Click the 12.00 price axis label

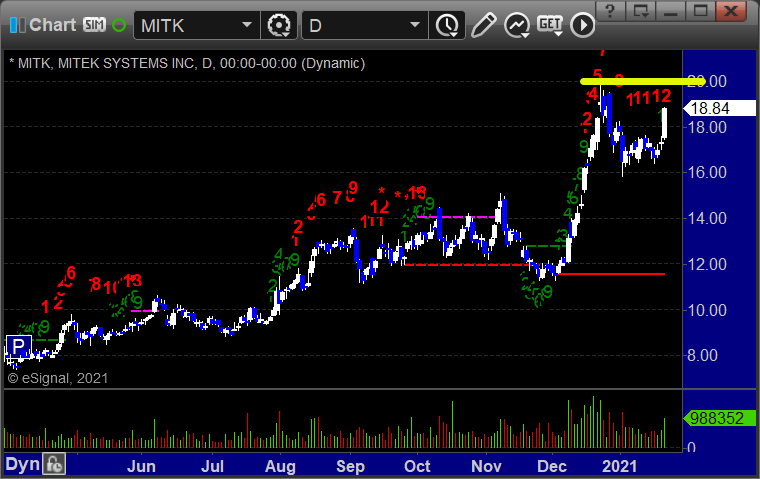pyautogui.click(x=707, y=265)
